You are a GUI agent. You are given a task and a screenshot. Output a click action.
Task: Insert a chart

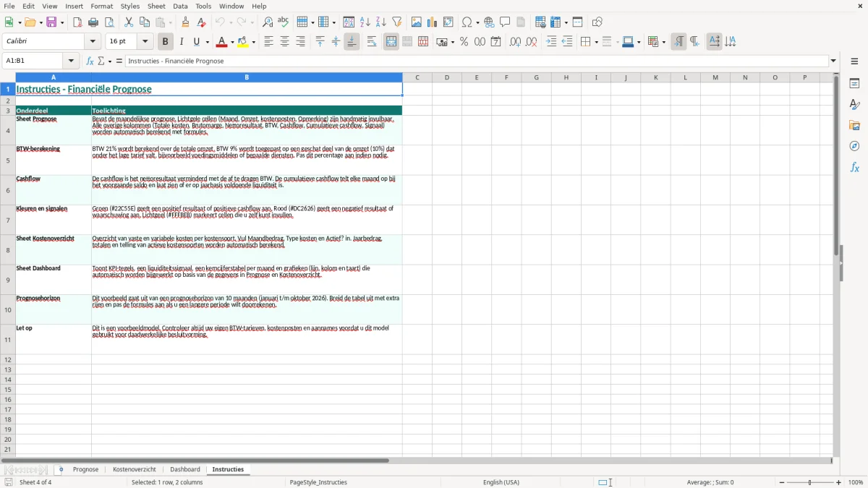[433, 22]
